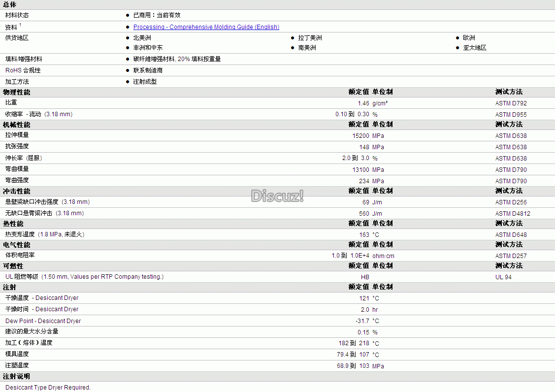555x392 pixels.
Task: Click the 模具温度 row label
Action: click(x=17, y=355)
